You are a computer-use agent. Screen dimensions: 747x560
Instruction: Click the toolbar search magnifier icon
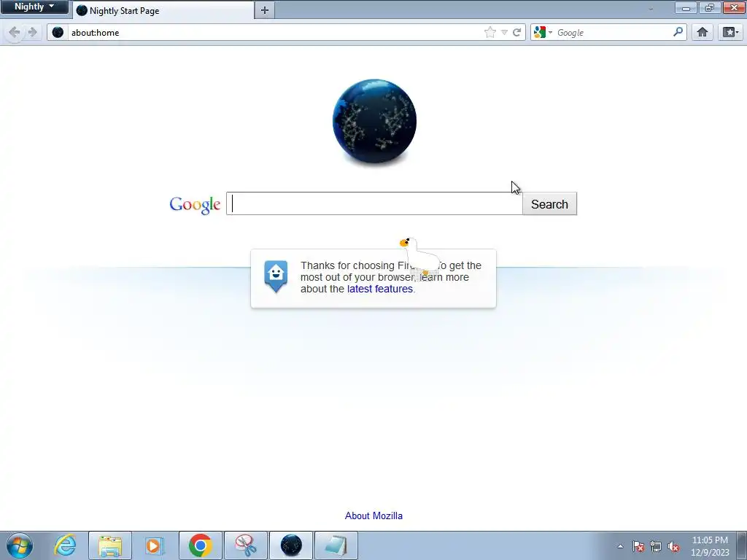pyautogui.click(x=678, y=32)
